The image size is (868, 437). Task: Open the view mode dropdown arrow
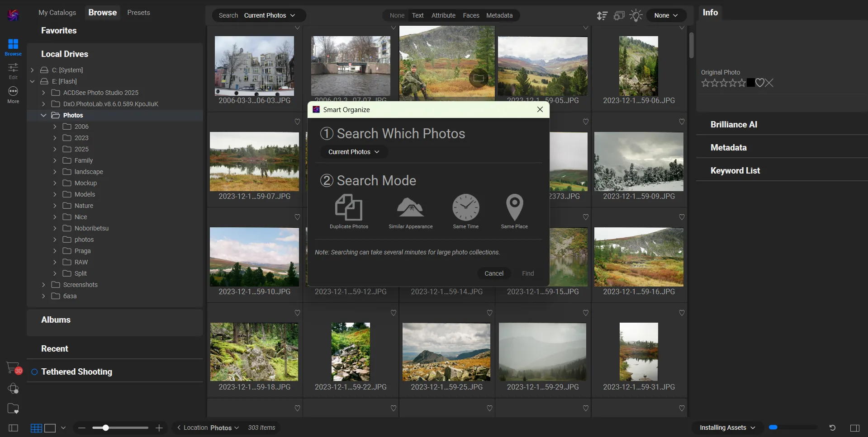(63, 428)
